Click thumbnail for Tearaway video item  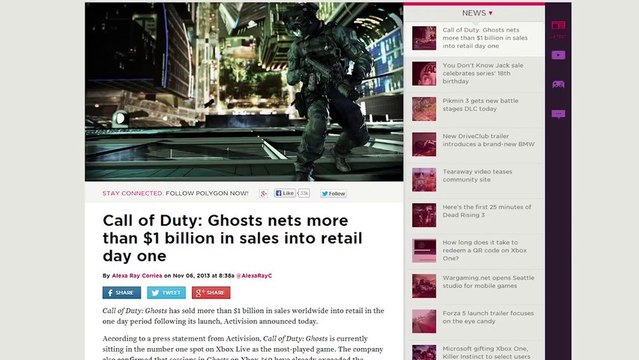point(424,180)
